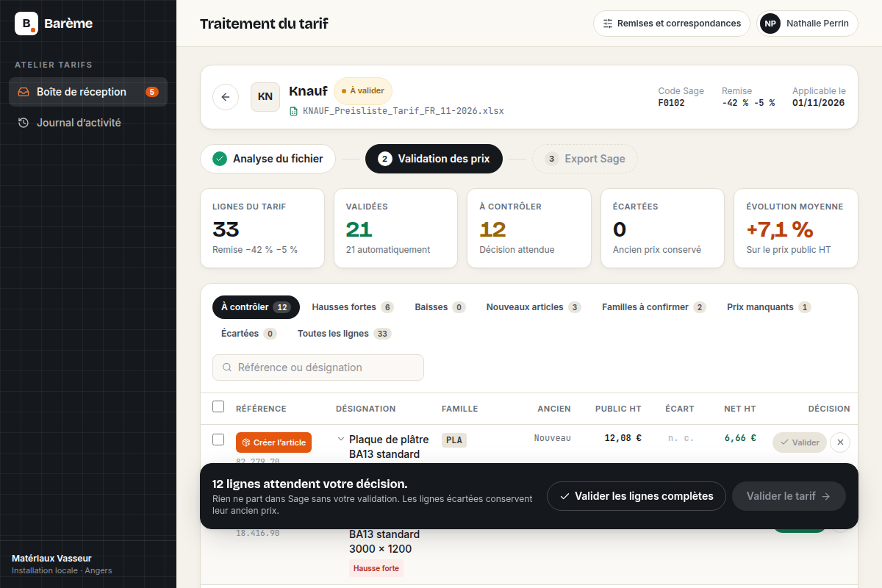Click the À valider status badge
882x588 pixels.
pos(363,91)
